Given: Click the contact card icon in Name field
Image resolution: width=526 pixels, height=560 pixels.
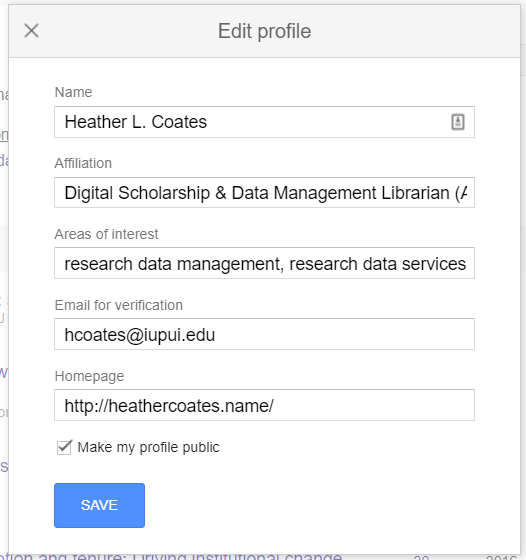Looking at the screenshot, I should tap(458, 122).
